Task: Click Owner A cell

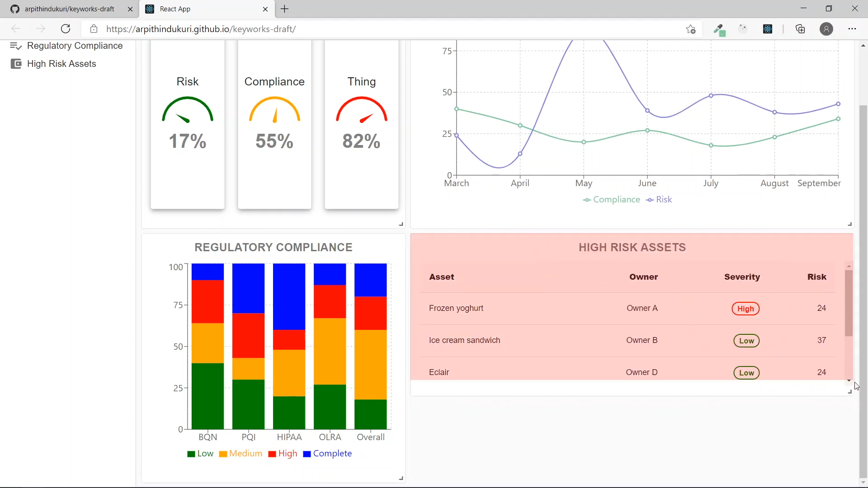Action: click(642, 309)
